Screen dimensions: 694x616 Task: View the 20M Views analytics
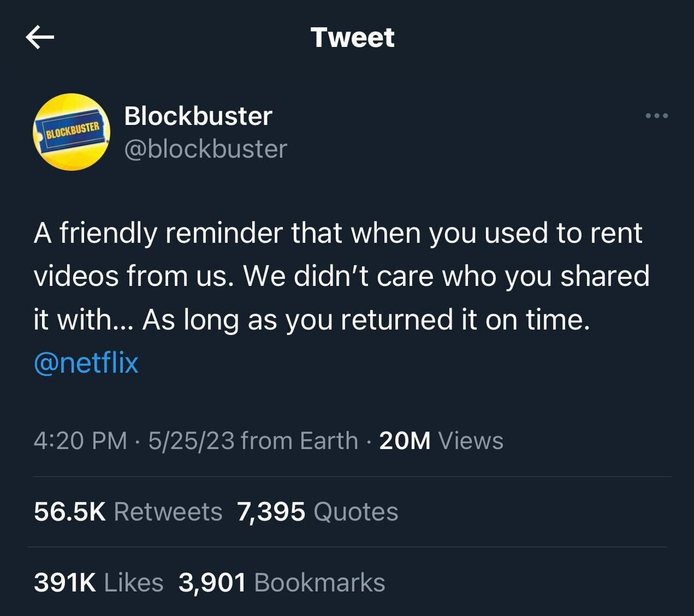pyautogui.click(x=405, y=441)
